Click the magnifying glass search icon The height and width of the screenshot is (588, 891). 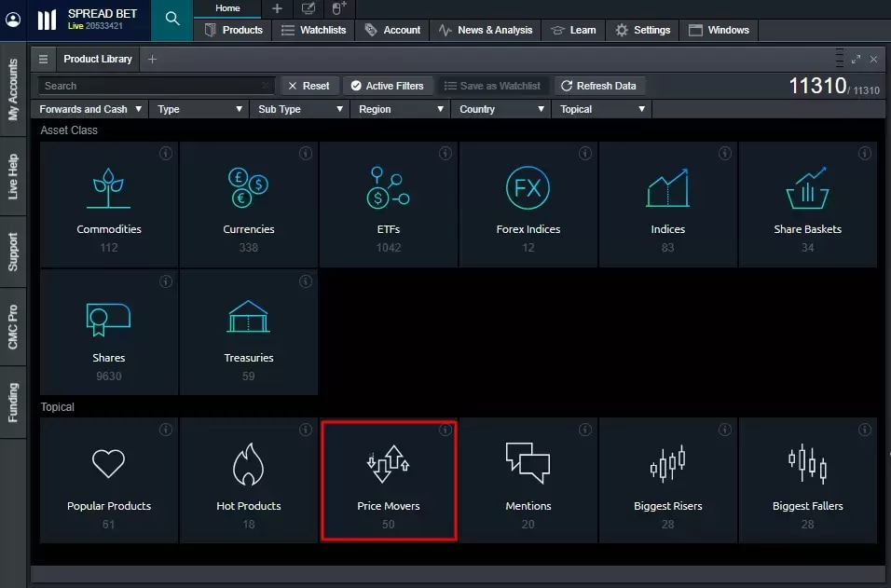[x=172, y=19]
